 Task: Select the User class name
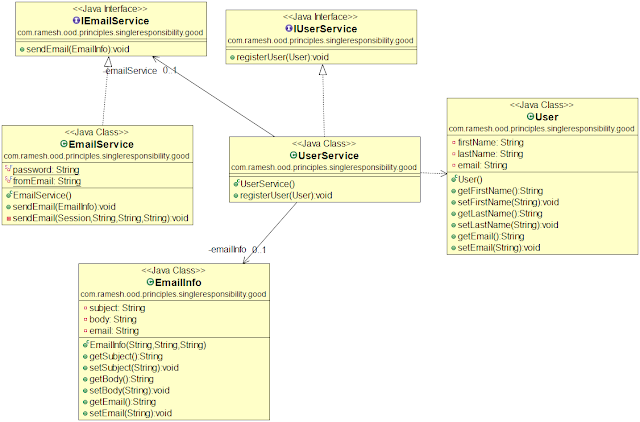(x=546, y=117)
